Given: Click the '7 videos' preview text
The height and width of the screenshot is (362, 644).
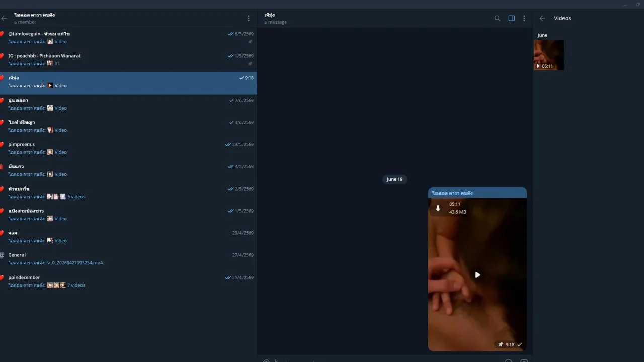Looking at the screenshot, I should (x=76, y=285).
